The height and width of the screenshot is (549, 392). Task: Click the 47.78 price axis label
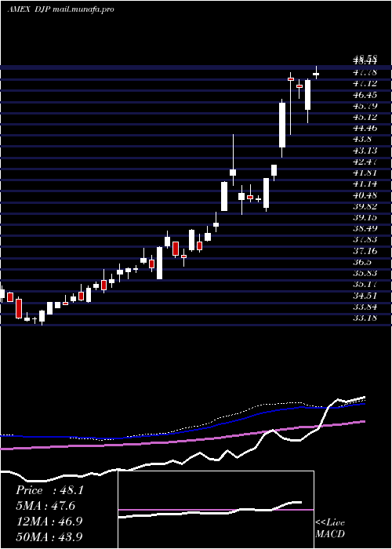366,72
